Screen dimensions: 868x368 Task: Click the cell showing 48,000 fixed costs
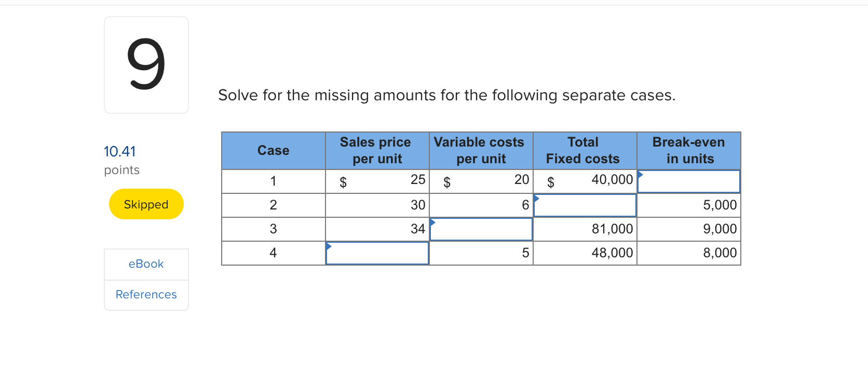613,253
